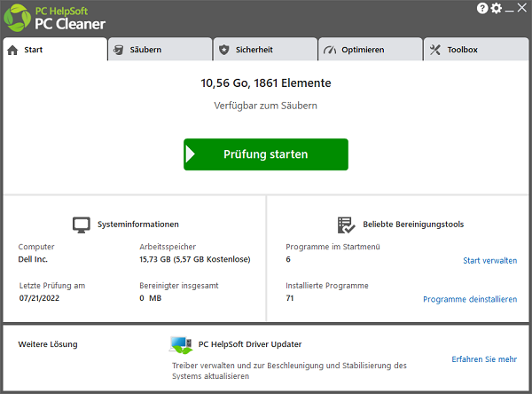Open the Toolbox tab

(476, 50)
